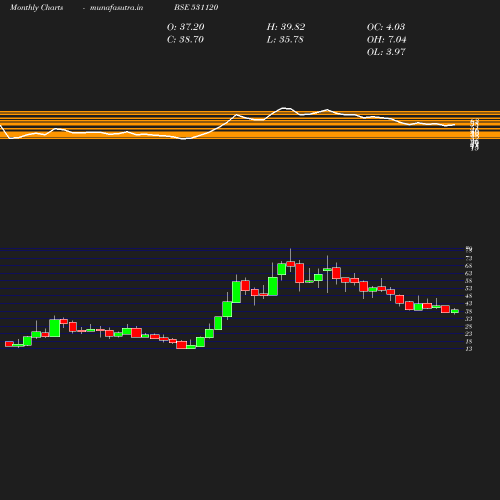Click the 73 price axis label
This screenshot has width=500, height=500.
click(x=469, y=258)
